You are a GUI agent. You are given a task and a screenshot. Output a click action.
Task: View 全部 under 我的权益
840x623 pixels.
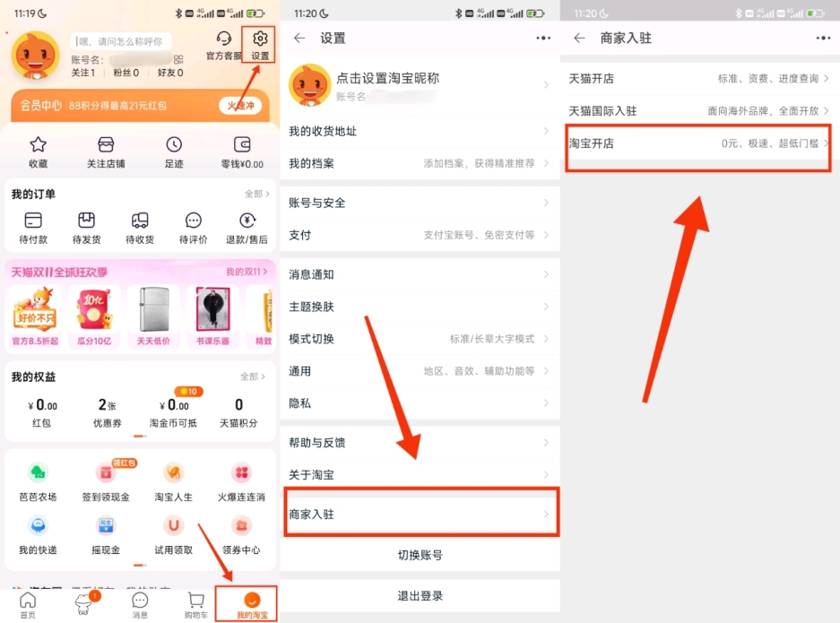[253, 376]
